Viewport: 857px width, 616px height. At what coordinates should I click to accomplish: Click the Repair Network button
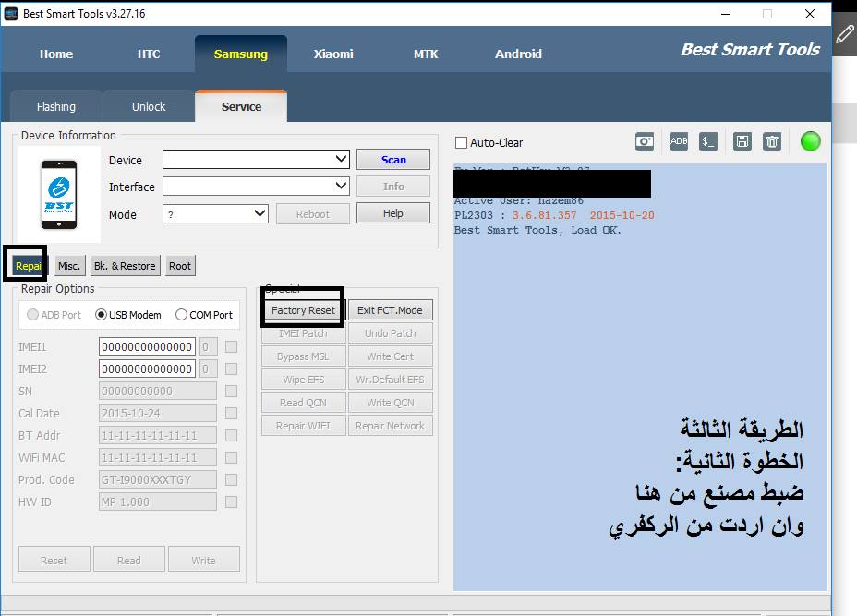(391, 425)
